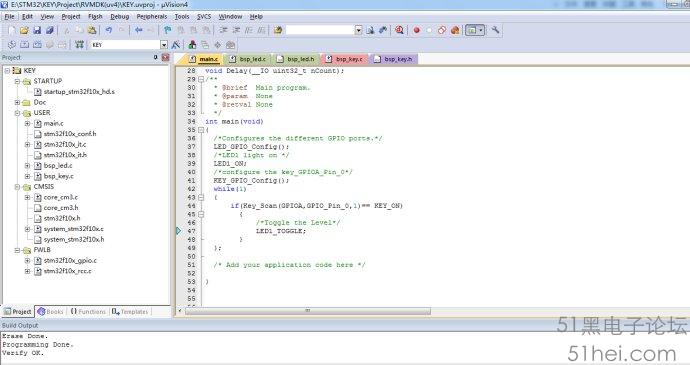This screenshot has width=690, height=365.
Task: Open File Extensions, Books and Environment dialog
Action: point(192,45)
